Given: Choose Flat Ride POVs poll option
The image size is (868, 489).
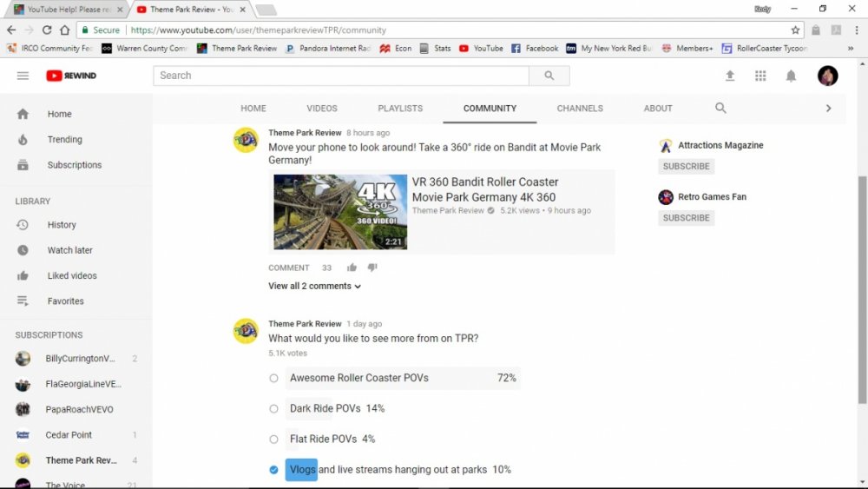Looking at the screenshot, I should click(273, 439).
